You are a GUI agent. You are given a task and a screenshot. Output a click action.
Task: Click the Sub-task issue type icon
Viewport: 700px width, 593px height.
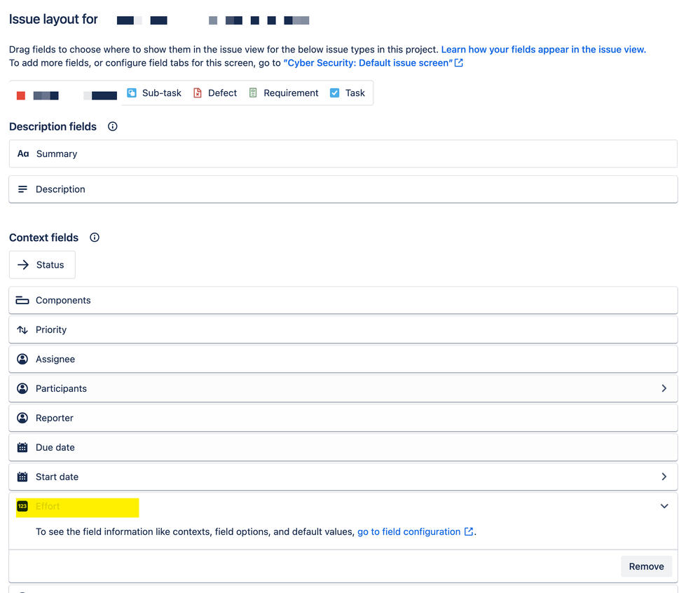[x=132, y=93]
